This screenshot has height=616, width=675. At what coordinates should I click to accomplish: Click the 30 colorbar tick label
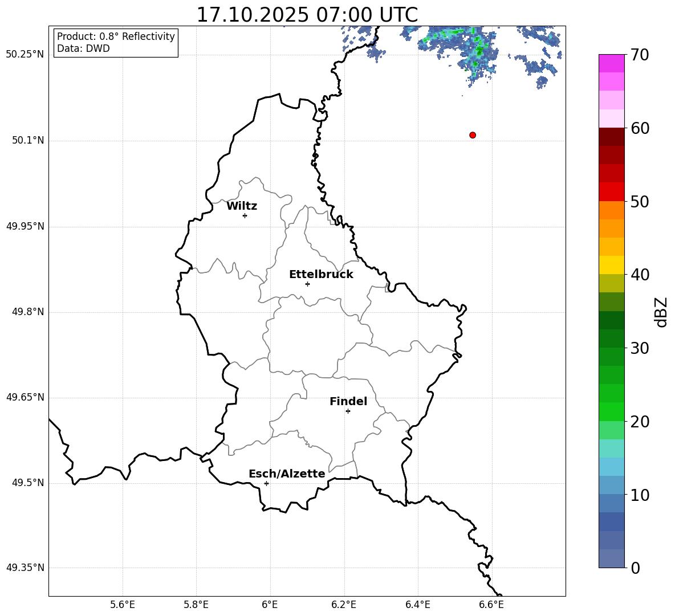point(640,348)
